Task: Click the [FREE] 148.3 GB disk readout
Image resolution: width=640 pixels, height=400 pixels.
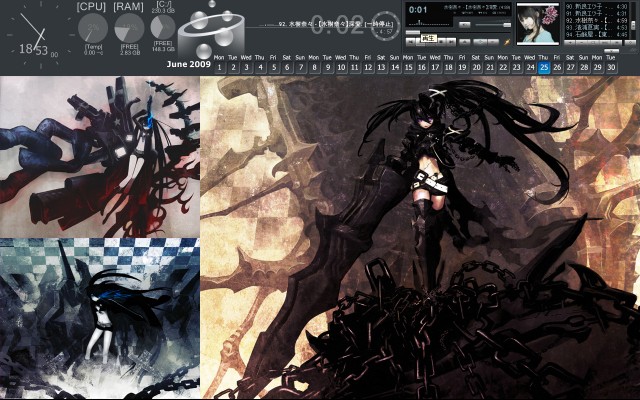Action: point(163,46)
